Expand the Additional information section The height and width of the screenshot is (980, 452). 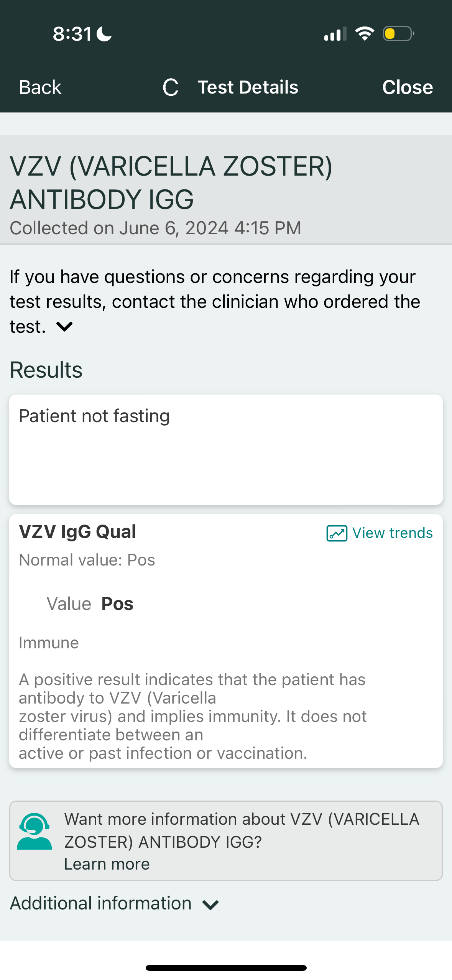(101, 903)
